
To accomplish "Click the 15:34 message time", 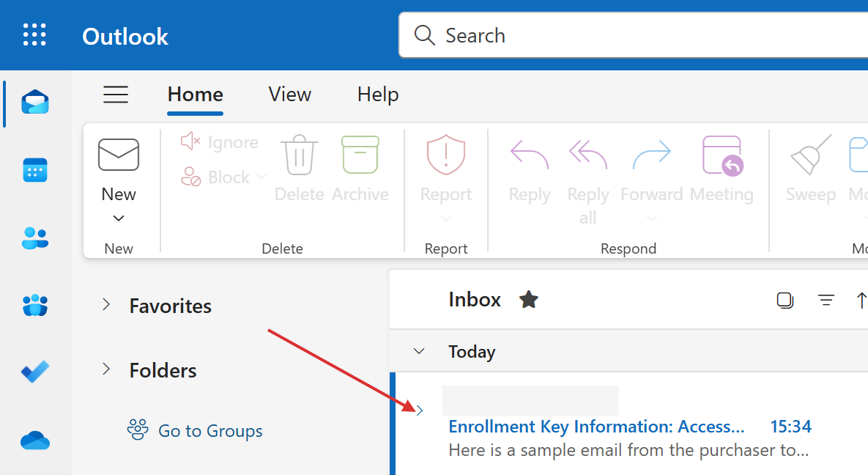I will [791, 426].
